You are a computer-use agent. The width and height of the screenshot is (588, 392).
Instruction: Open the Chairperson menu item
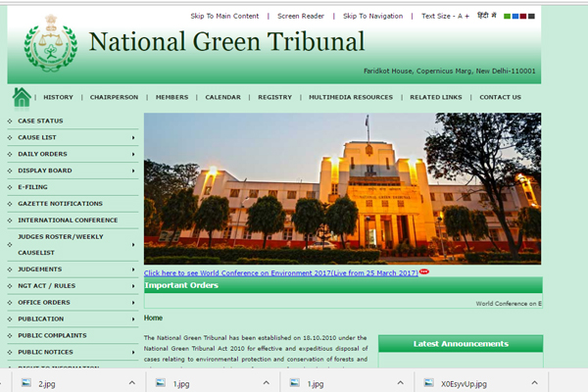click(x=114, y=97)
